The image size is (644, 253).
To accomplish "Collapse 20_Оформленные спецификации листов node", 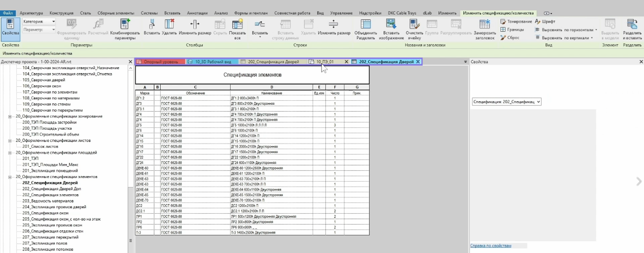I will pyautogui.click(x=10, y=141).
